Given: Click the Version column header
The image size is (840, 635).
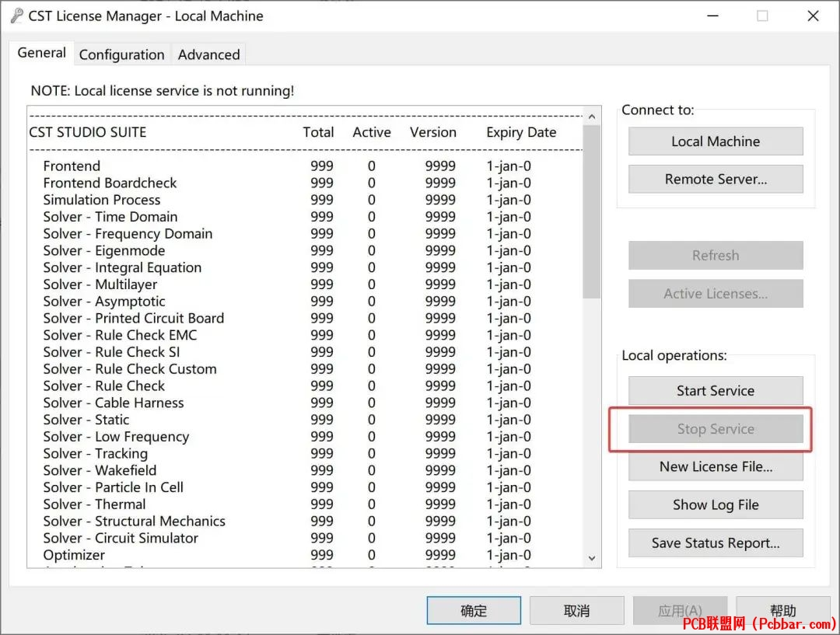Looking at the screenshot, I should [x=433, y=132].
